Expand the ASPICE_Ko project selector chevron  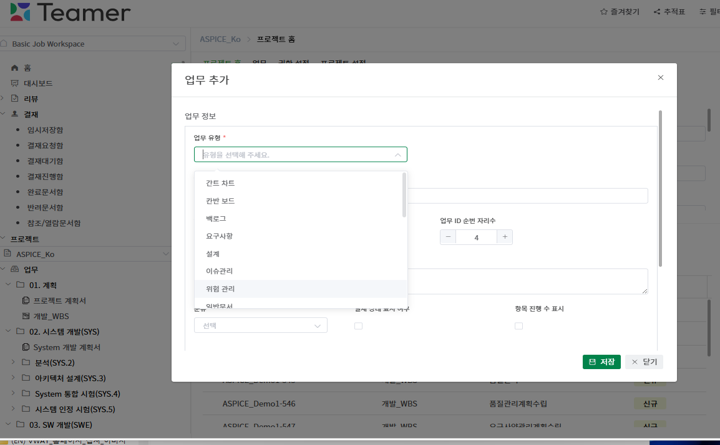pyautogui.click(x=166, y=253)
